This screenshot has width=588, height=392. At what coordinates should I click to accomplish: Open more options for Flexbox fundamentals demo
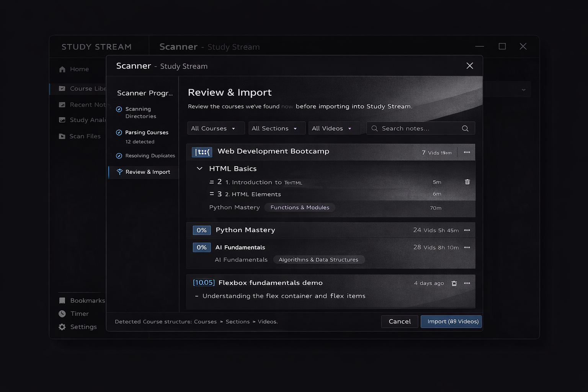tap(467, 283)
